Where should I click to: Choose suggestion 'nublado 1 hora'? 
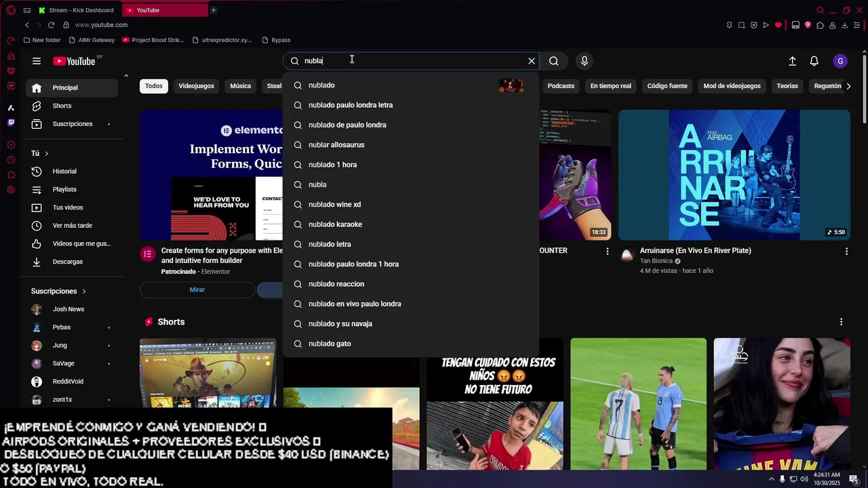(410, 165)
